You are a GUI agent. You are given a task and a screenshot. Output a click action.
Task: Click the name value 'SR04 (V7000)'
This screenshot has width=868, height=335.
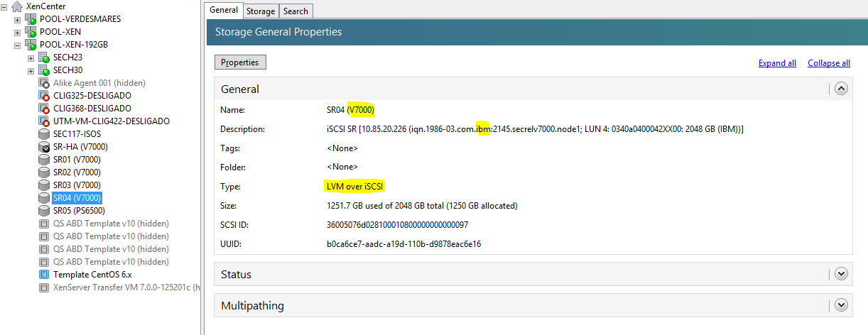point(350,110)
